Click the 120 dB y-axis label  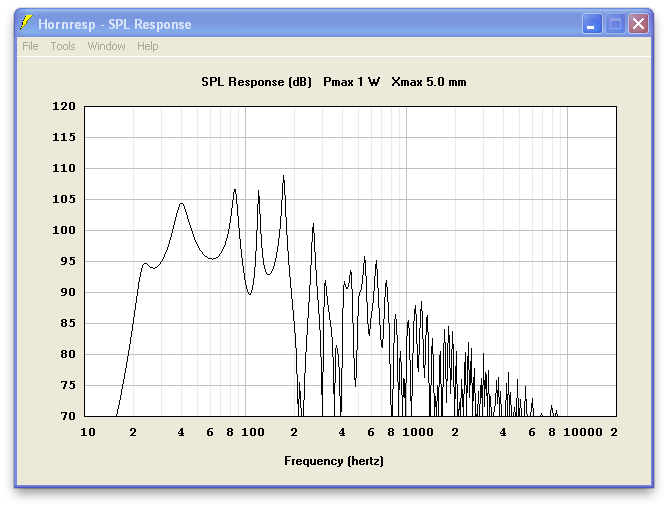click(64, 106)
